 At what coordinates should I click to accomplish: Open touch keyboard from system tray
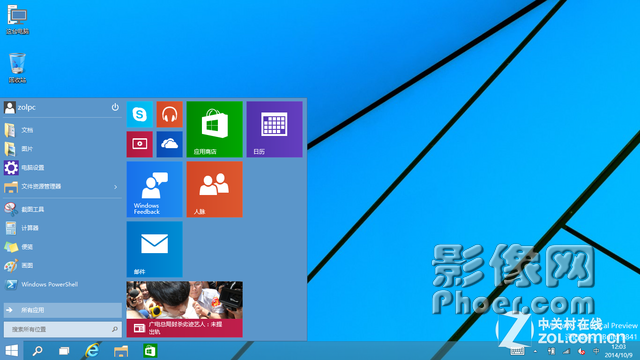[517, 351]
